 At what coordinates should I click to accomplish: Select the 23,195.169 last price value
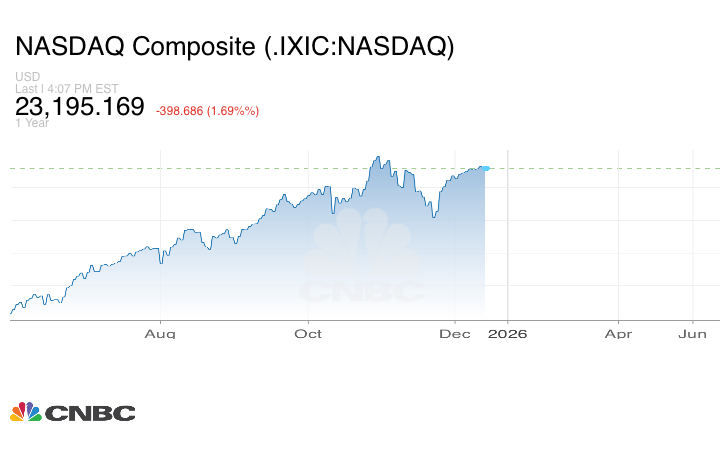pyautogui.click(x=80, y=107)
